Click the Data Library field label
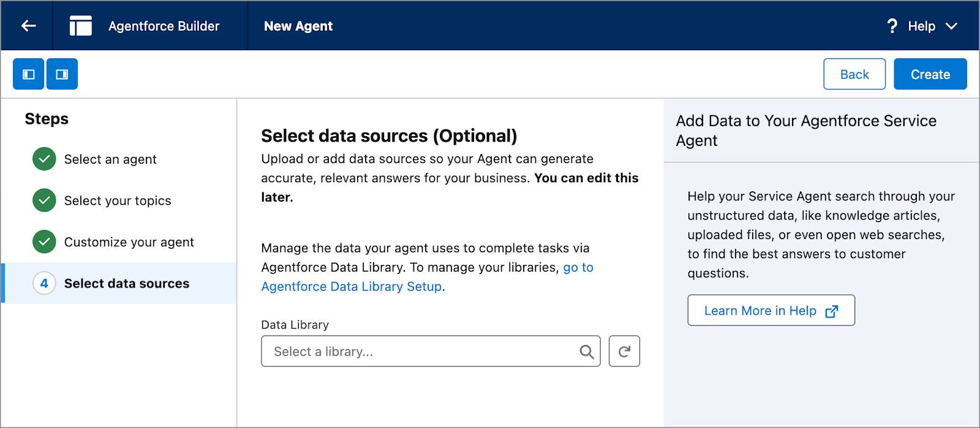 click(x=295, y=324)
